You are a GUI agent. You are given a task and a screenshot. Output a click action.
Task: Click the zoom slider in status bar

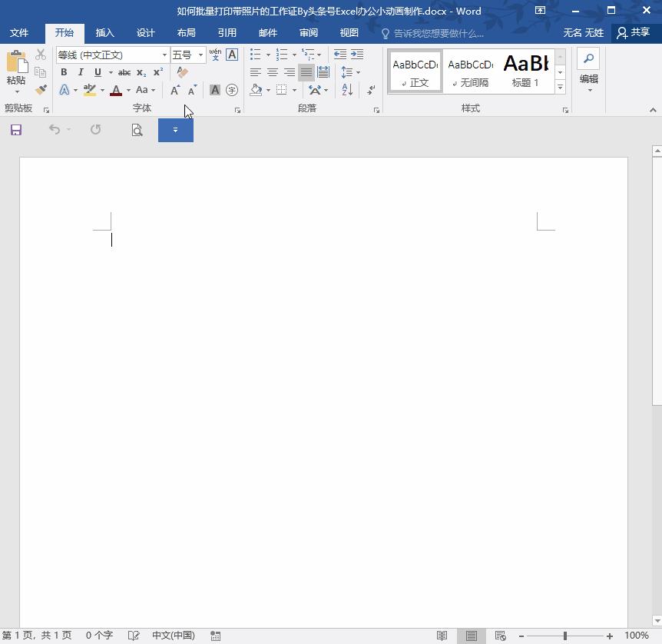(x=565, y=636)
